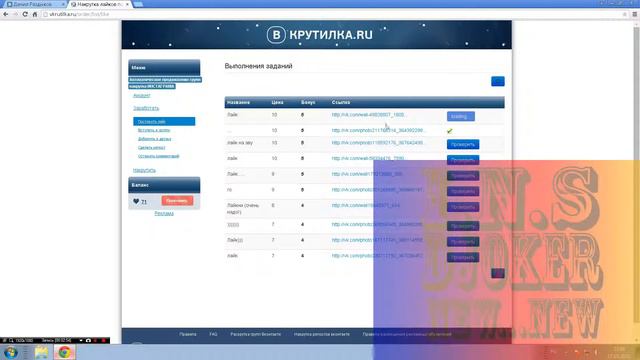Viewport: 640px width, 360px height.
Task: Click the КРУТИЛКА.RU site title
Action: [x=331, y=35]
